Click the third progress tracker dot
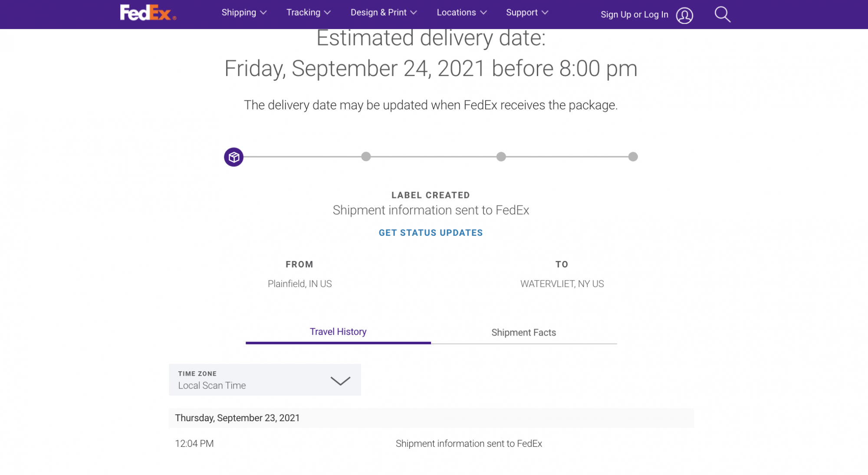Viewport: 868px width, 475px height. tap(501, 157)
